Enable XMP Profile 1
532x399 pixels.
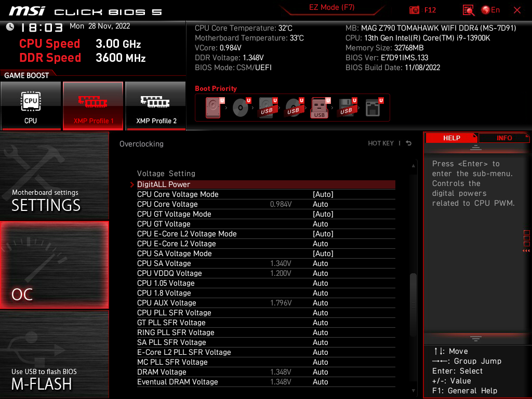[x=93, y=106]
